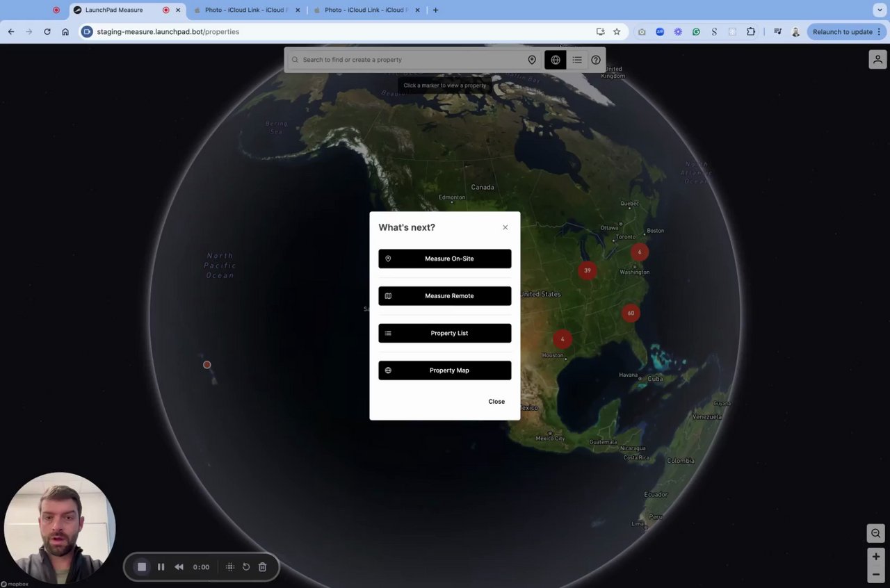This screenshot has height=588, width=890.
Task: Click the dotted grid icon on recording bar
Action: point(229,567)
